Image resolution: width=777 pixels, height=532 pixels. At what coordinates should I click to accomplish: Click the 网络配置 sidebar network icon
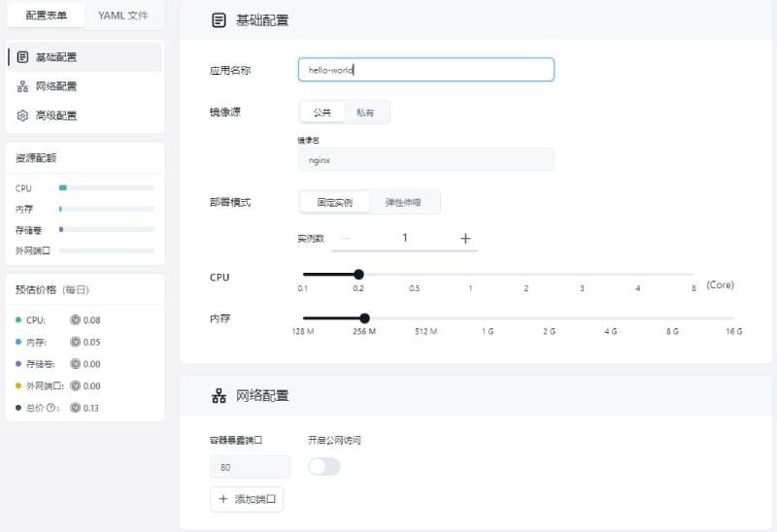coord(22,86)
